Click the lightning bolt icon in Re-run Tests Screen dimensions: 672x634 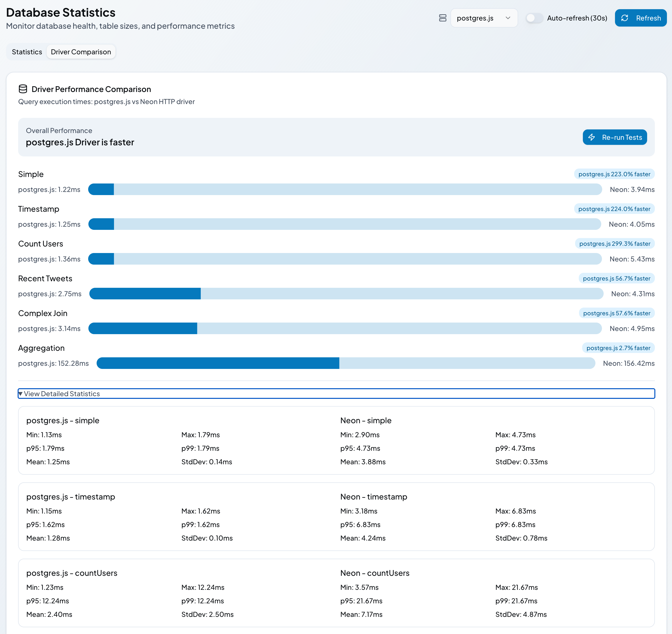[592, 137]
